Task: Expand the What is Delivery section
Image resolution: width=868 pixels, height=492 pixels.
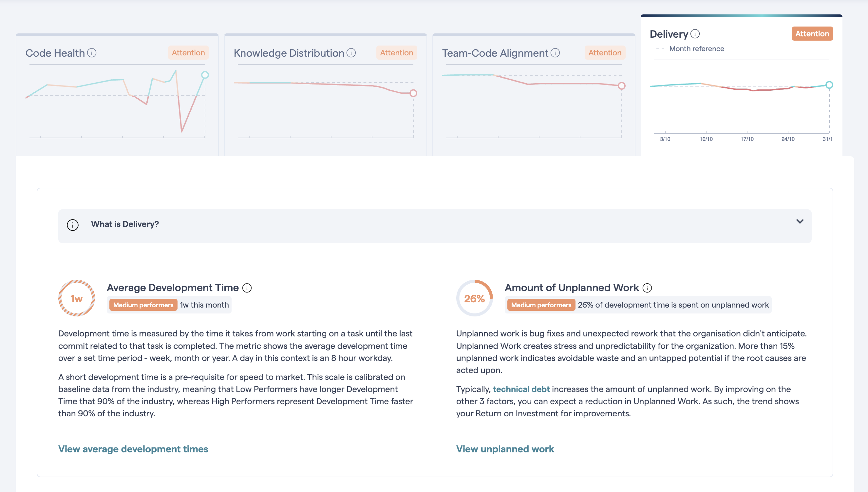Action: pyautogui.click(x=800, y=222)
